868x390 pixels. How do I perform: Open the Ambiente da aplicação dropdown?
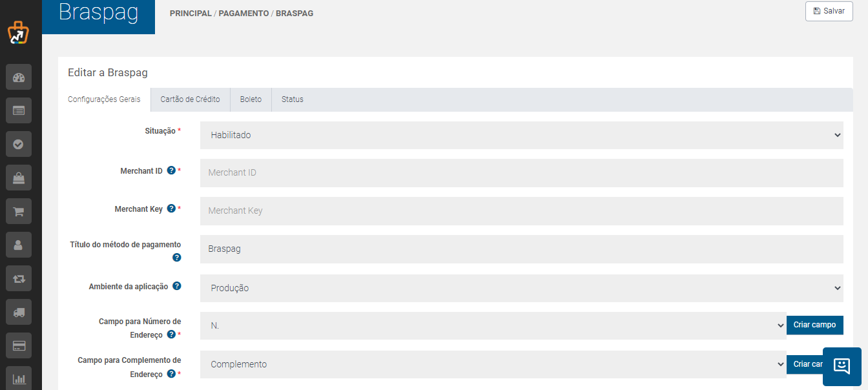coord(522,288)
